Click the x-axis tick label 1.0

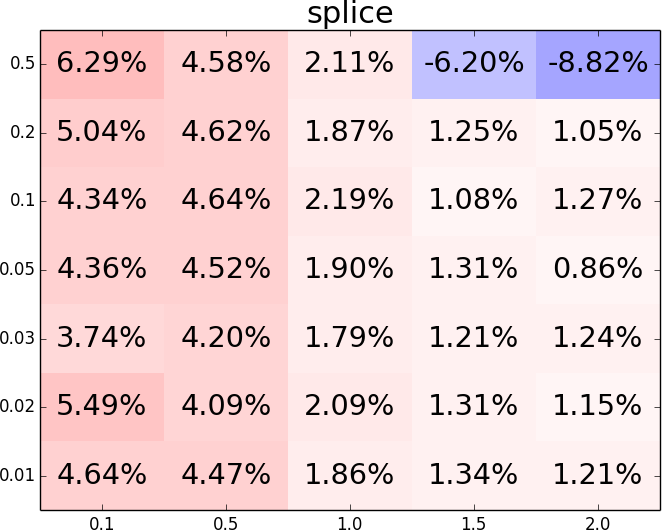[350, 521]
